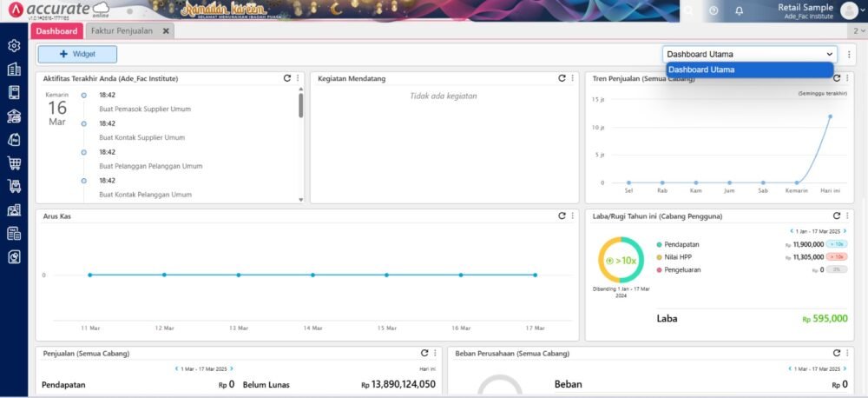Screen dimensions: 868x398
Task: Open the shopping cart module in sidebar
Action: click(x=14, y=163)
